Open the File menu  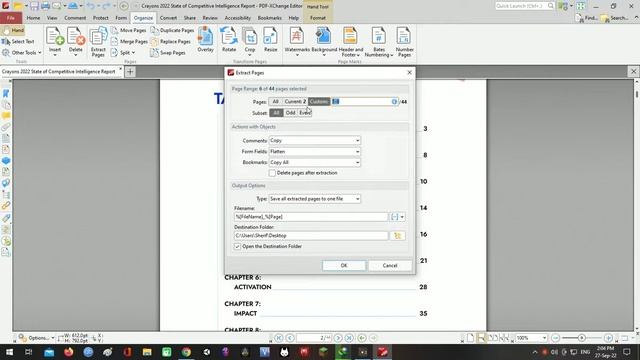(11, 18)
